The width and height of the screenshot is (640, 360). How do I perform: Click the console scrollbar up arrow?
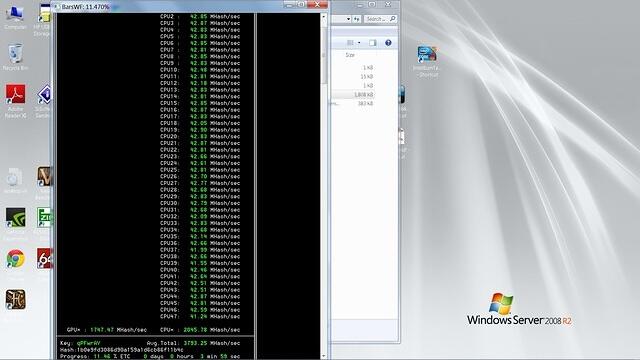pyautogui.click(x=324, y=17)
